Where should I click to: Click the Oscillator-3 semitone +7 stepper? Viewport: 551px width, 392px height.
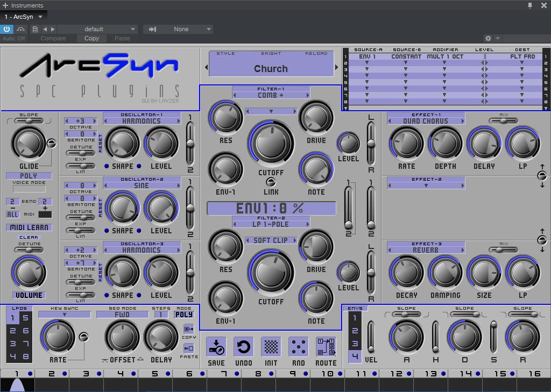coord(81,263)
